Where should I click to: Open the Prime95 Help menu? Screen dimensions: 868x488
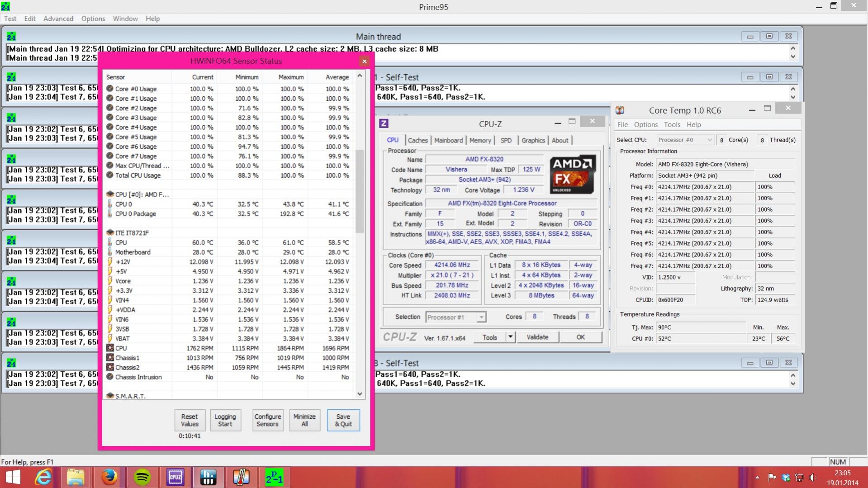point(152,19)
